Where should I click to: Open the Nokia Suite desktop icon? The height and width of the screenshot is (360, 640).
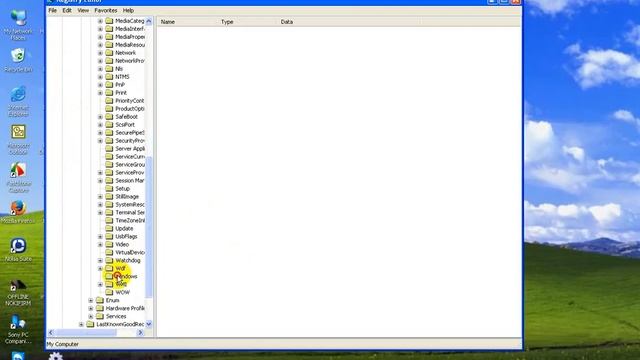[x=18, y=250]
